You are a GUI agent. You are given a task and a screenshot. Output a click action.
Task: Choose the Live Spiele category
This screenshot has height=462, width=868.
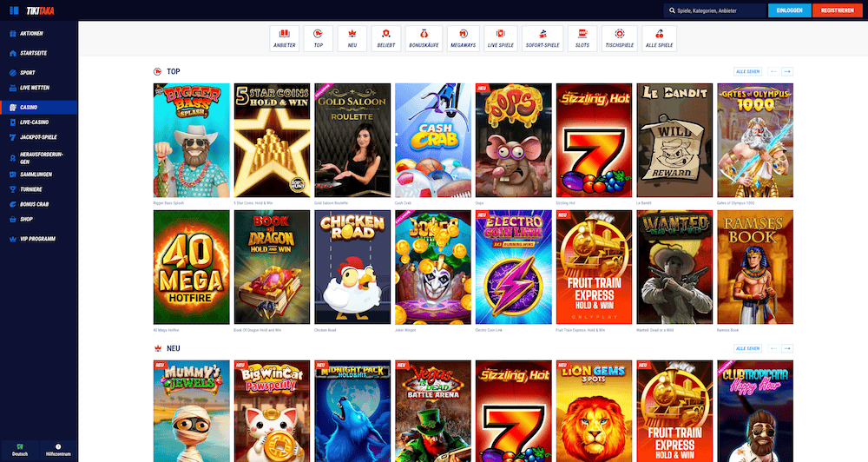click(x=501, y=38)
